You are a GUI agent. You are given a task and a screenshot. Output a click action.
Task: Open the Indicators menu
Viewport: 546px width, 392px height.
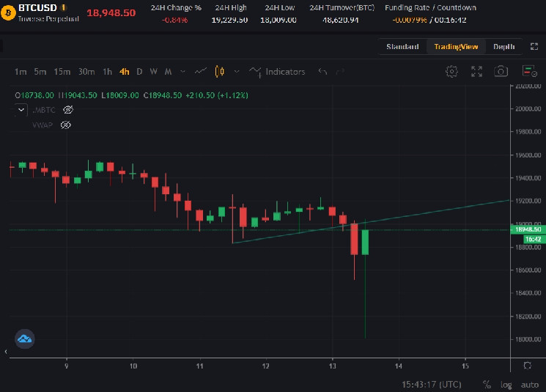(x=277, y=72)
